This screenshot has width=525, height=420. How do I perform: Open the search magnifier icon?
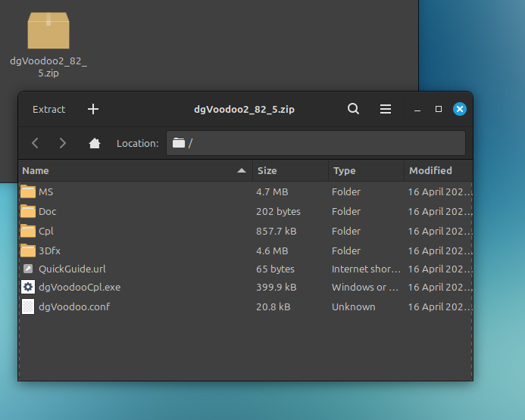coord(353,109)
